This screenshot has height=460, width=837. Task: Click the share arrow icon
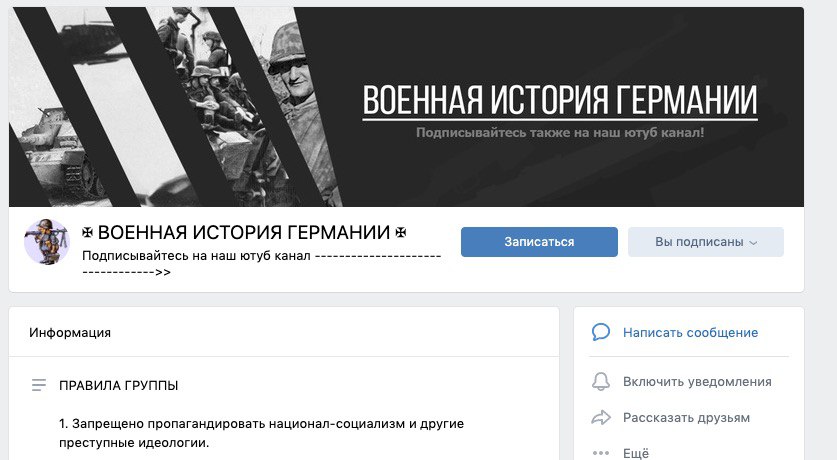click(601, 417)
